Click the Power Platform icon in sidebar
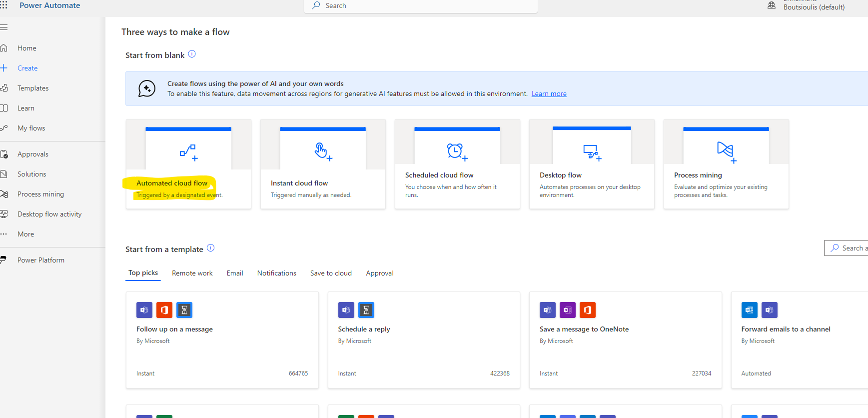This screenshot has width=868, height=418. tap(3, 260)
